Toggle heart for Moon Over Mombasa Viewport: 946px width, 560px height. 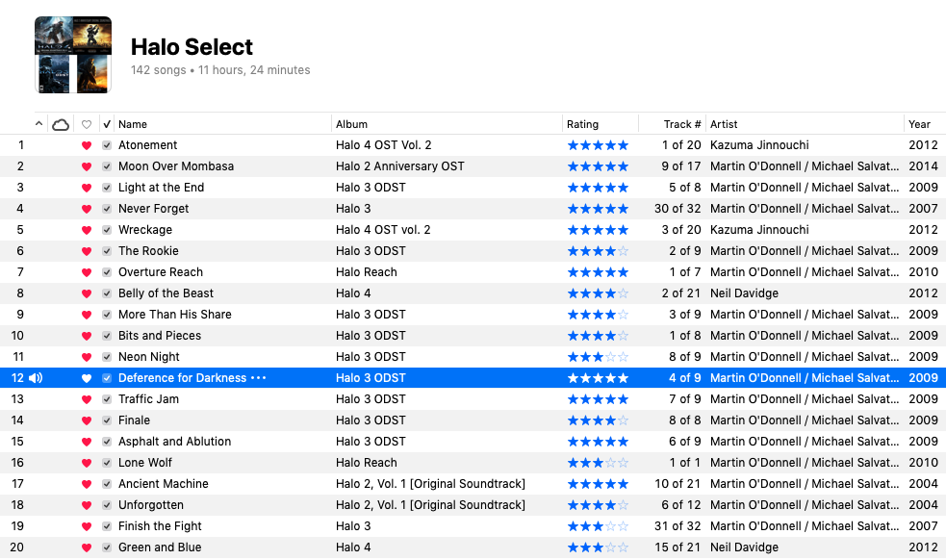(x=87, y=166)
